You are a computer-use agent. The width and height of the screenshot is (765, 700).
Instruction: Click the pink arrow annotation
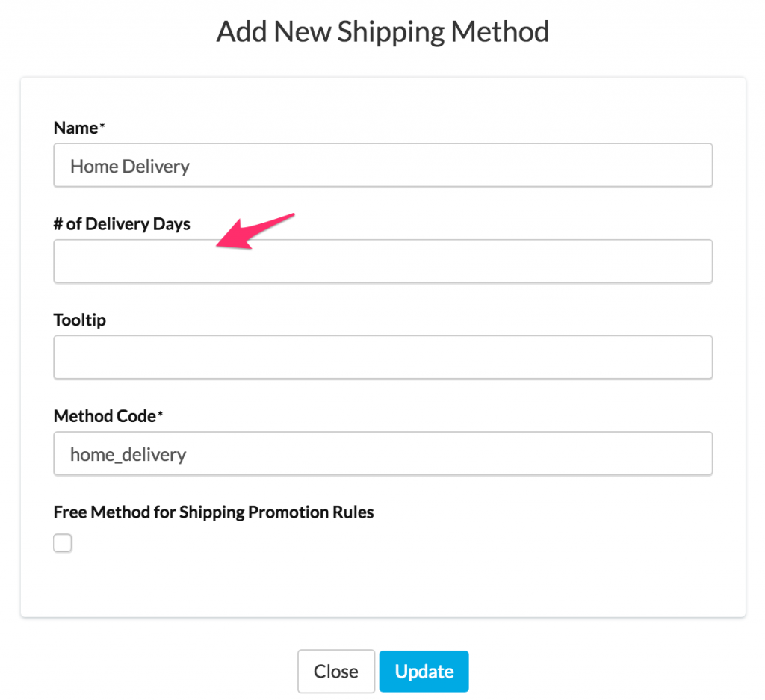tap(254, 232)
